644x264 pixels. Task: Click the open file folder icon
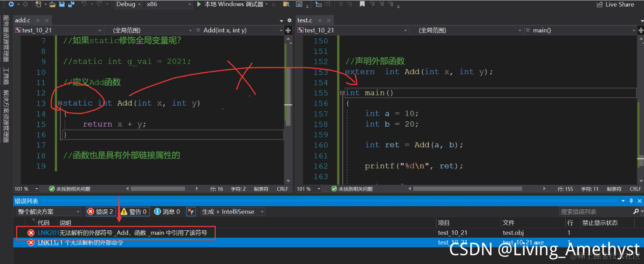[x=52, y=4]
